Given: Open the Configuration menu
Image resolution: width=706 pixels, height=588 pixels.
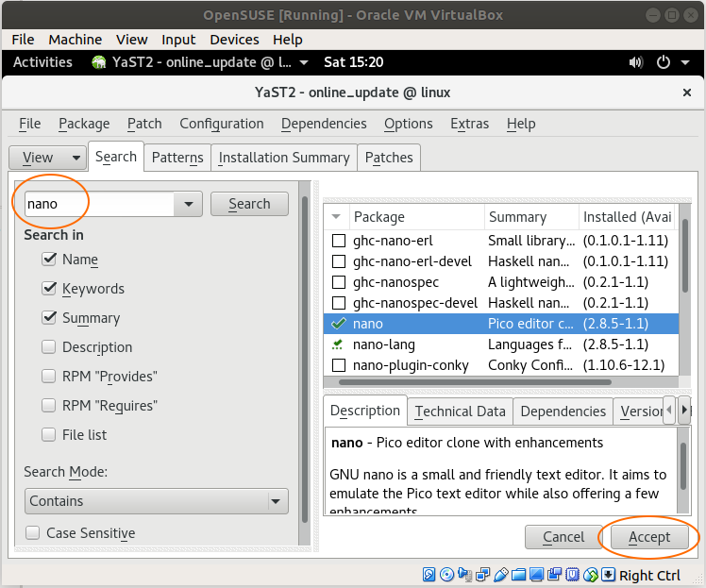Looking at the screenshot, I should 222,124.
